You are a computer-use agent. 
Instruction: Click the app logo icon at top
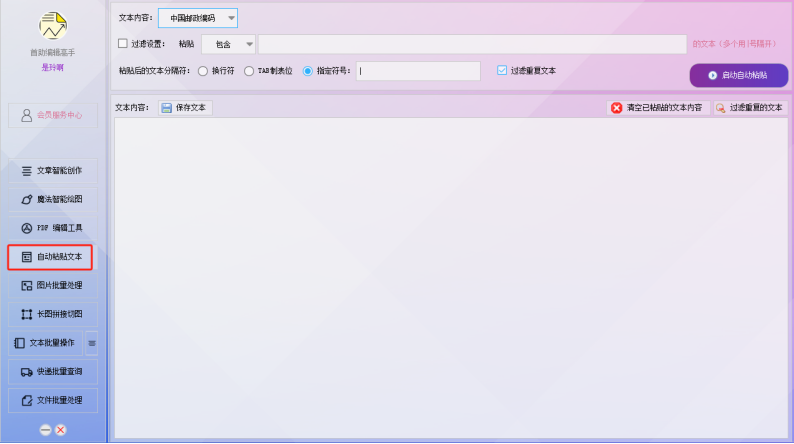pyautogui.click(x=53, y=25)
